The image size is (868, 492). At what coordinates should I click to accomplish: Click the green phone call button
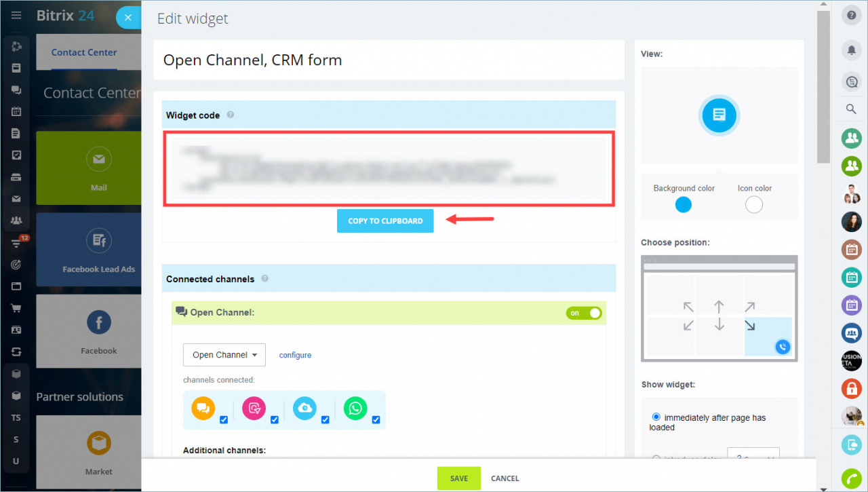pyautogui.click(x=852, y=478)
